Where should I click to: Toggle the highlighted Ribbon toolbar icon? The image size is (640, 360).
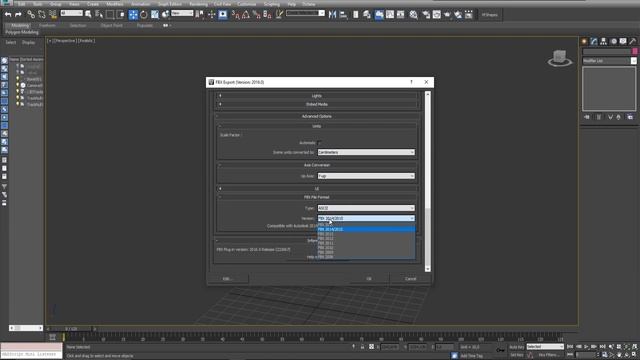[379, 15]
